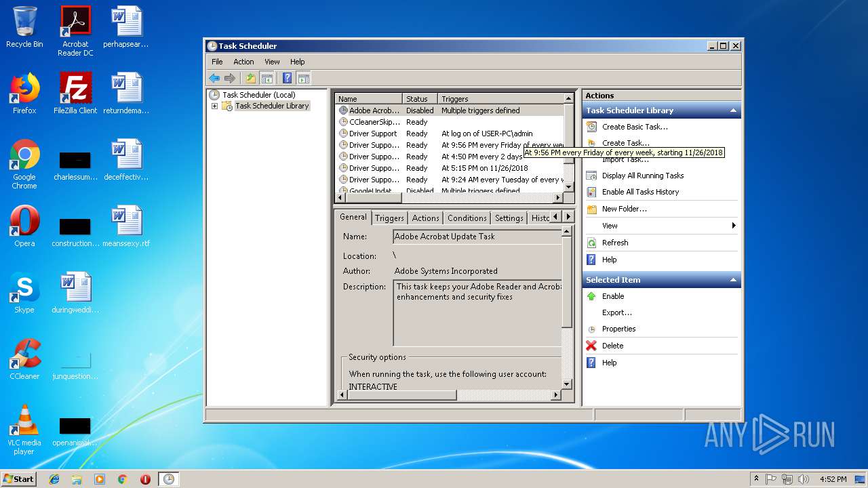
Task: Open the Action menu
Action: pos(243,62)
